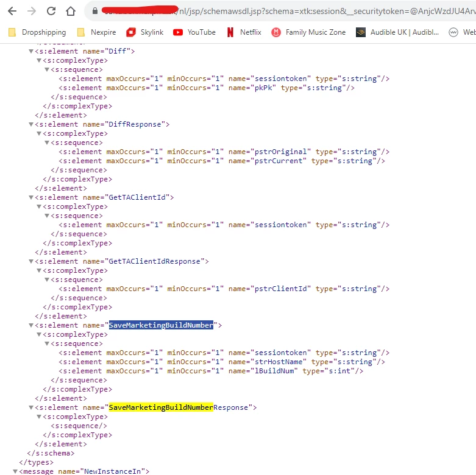Click the selected SaveMarketingBuildNumber text
476x475 pixels.
pos(161,325)
